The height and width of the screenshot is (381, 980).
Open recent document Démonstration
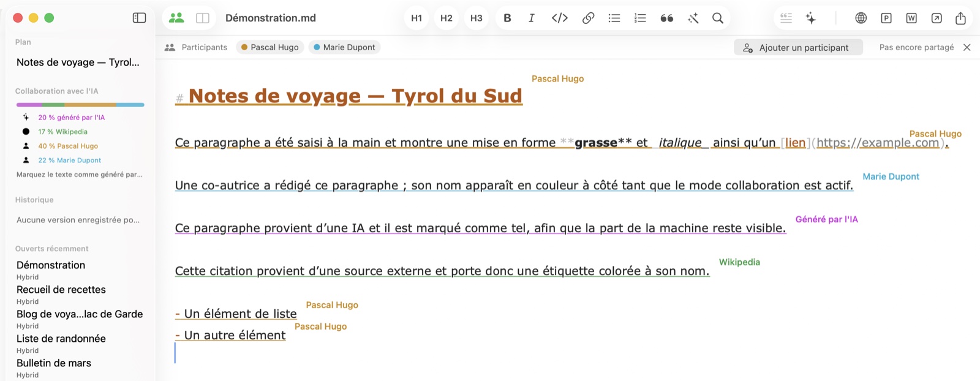[x=51, y=265]
